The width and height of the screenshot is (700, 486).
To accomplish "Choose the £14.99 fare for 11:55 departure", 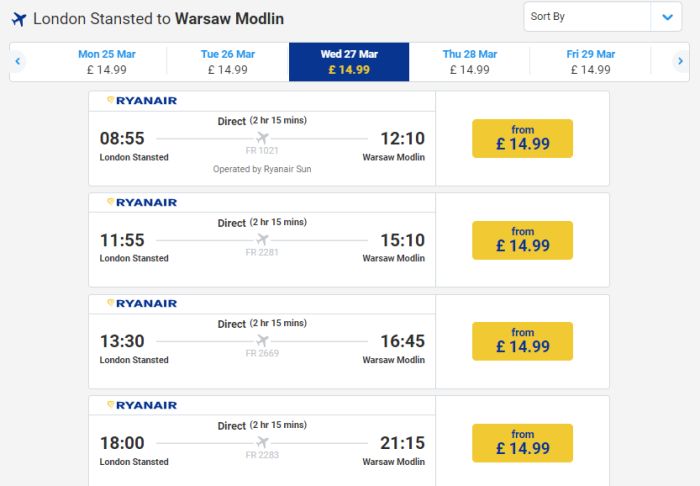I will [522, 240].
